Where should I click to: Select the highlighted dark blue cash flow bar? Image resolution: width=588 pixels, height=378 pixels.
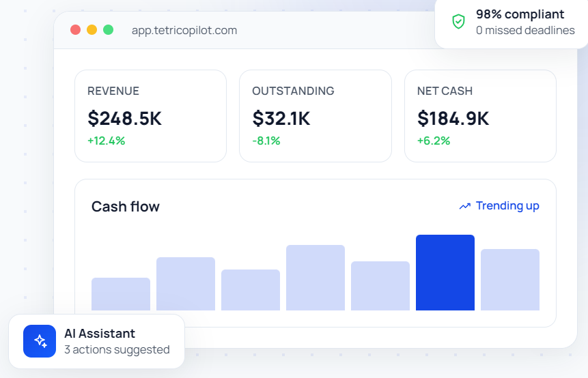pyautogui.click(x=445, y=272)
